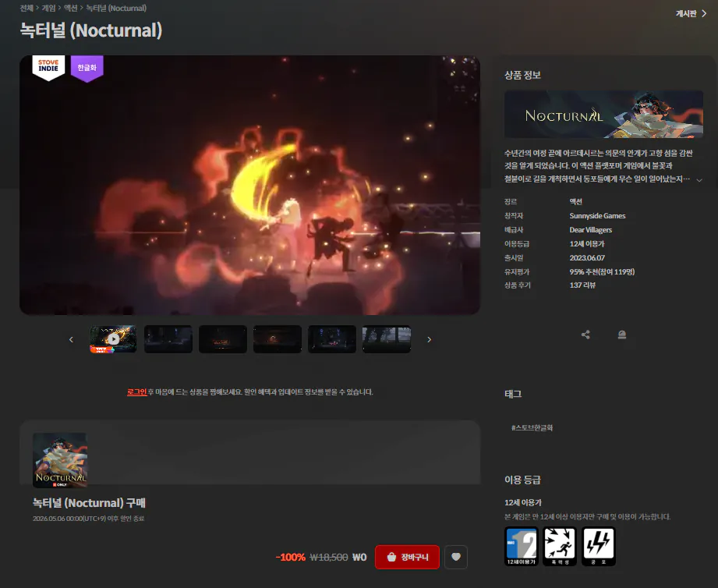Select the second screenshot thumbnail

[168, 339]
